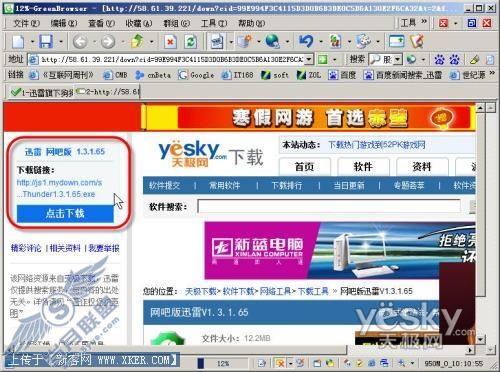The height and width of the screenshot is (372, 500).
Task: Select the 资料 site navigation tab
Action: [x=422, y=167]
